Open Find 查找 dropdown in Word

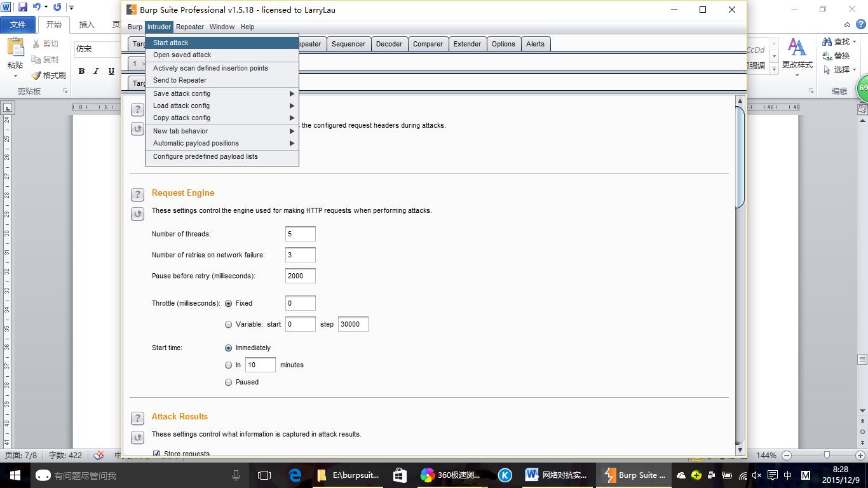coord(853,41)
